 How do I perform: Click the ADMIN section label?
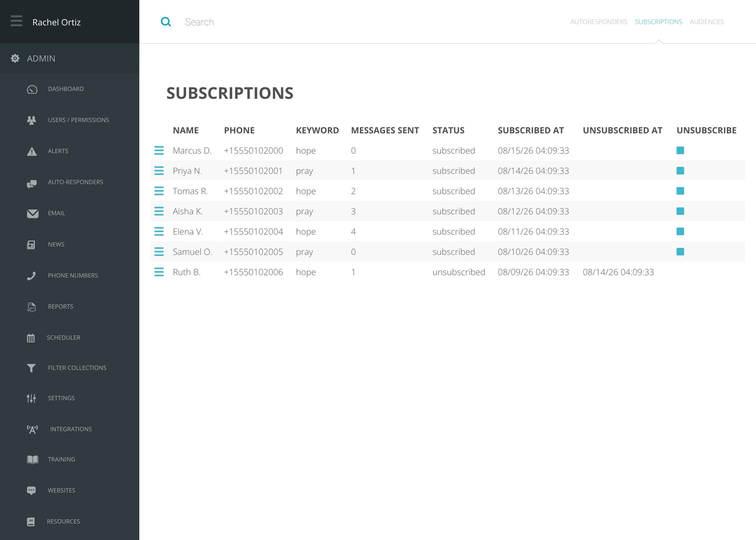coord(41,58)
